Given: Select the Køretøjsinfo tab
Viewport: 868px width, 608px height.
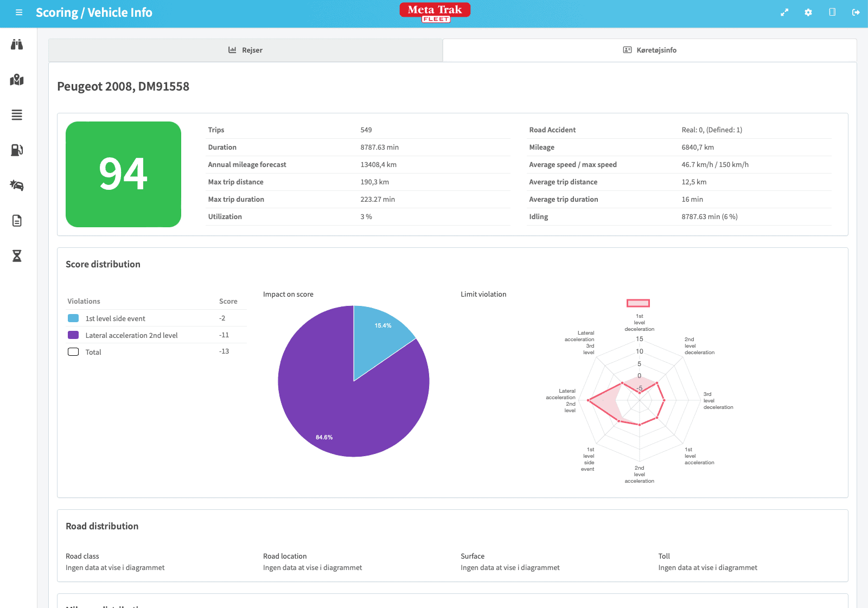Looking at the screenshot, I should click(x=649, y=50).
